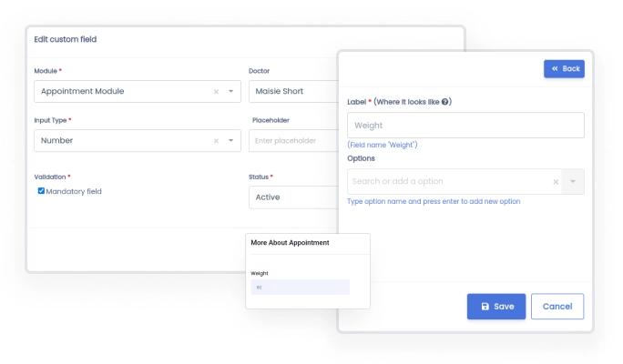Clear the Appointment Module selection

coord(216,92)
